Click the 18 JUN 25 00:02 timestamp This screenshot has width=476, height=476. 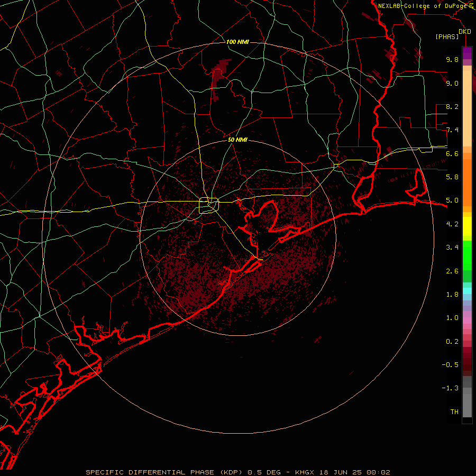pos(355,472)
